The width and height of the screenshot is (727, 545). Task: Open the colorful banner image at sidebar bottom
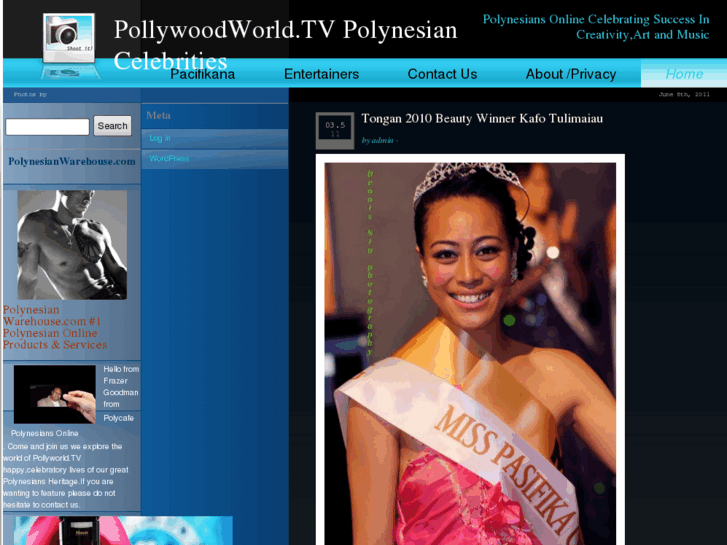click(123, 530)
